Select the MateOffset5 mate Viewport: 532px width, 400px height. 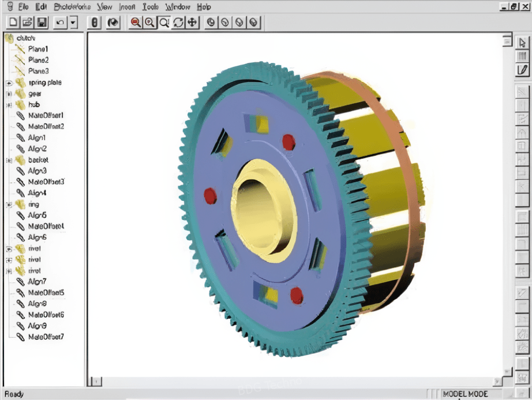pos(46,293)
